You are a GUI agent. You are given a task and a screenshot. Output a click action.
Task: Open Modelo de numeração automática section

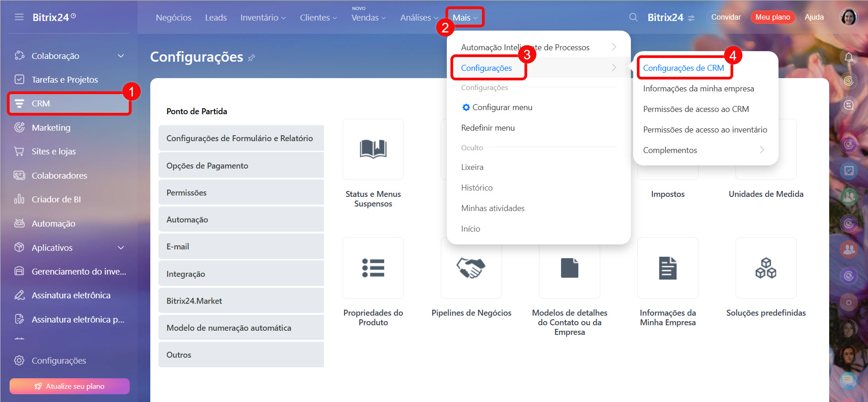click(241, 328)
